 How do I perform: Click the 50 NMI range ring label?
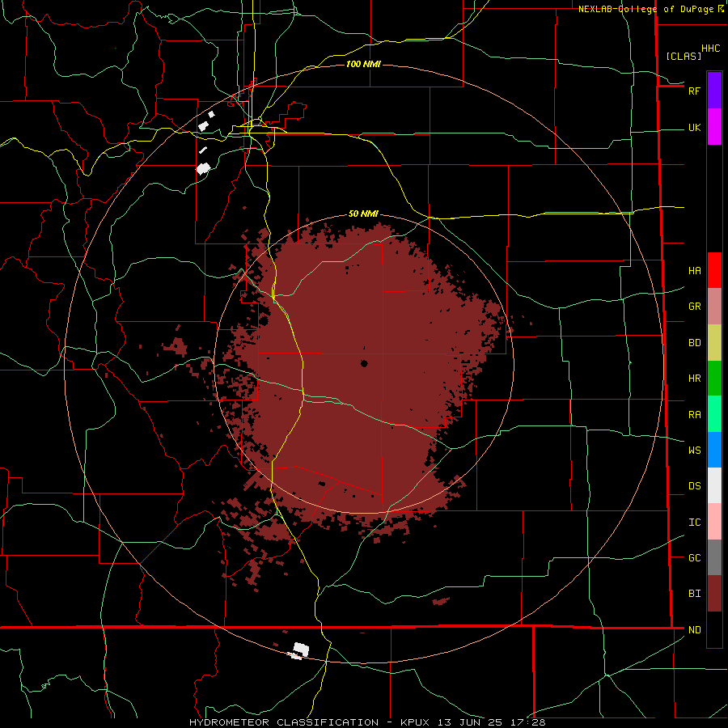pos(363,214)
